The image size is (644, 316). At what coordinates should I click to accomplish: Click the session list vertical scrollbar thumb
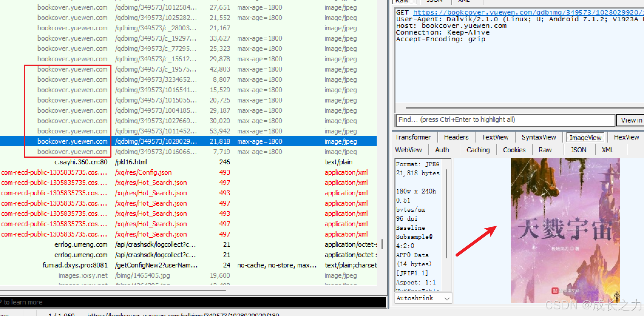pos(382,244)
